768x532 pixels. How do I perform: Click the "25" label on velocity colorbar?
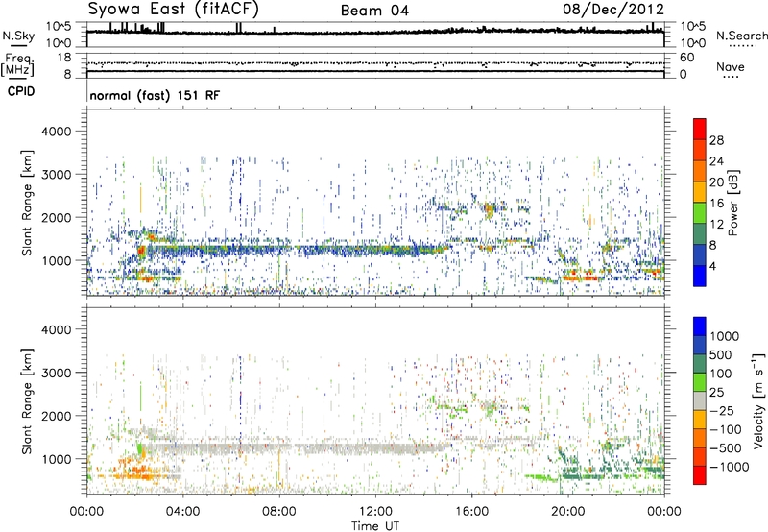tap(716, 392)
